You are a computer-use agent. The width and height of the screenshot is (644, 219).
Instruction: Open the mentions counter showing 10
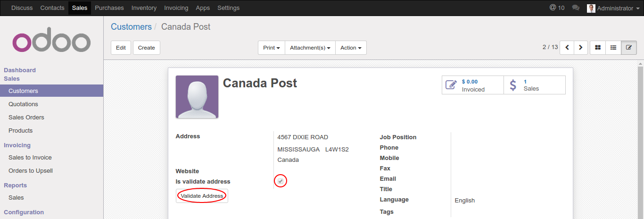(557, 8)
